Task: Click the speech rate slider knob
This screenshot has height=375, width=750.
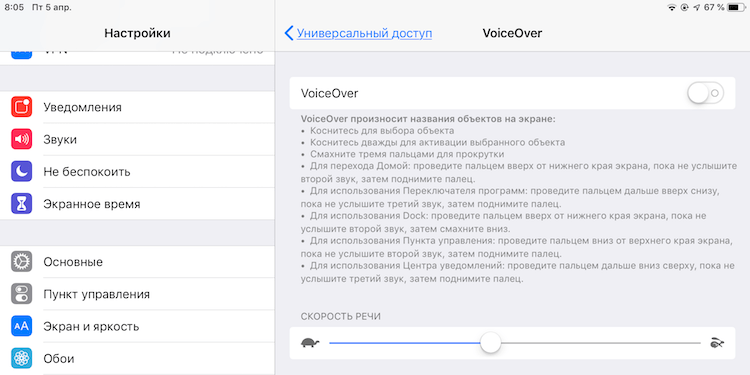Action: tap(490, 343)
